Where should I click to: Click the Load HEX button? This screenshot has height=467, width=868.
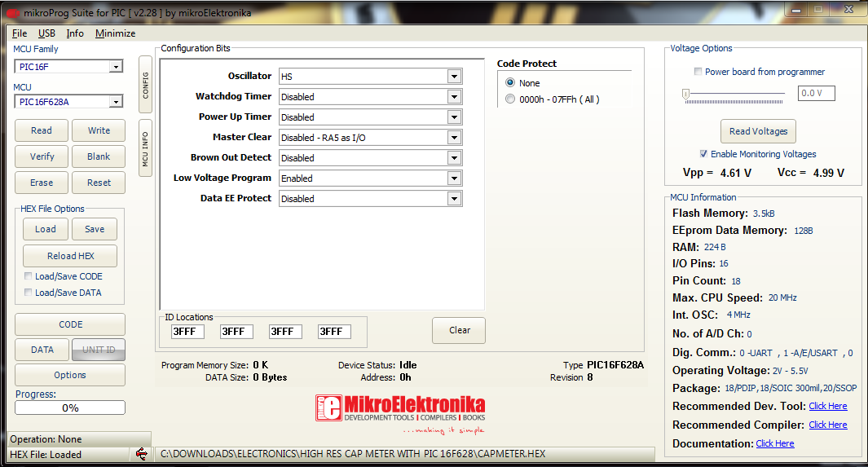pyautogui.click(x=46, y=229)
